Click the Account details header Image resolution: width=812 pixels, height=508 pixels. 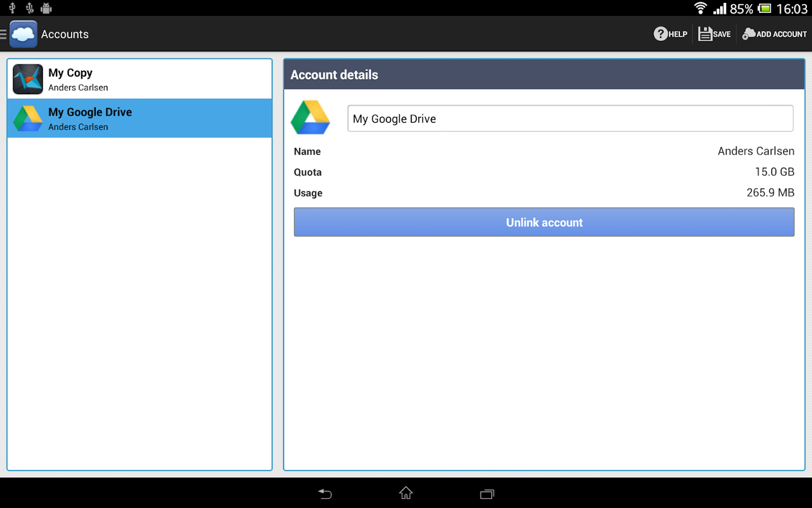(x=544, y=75)
